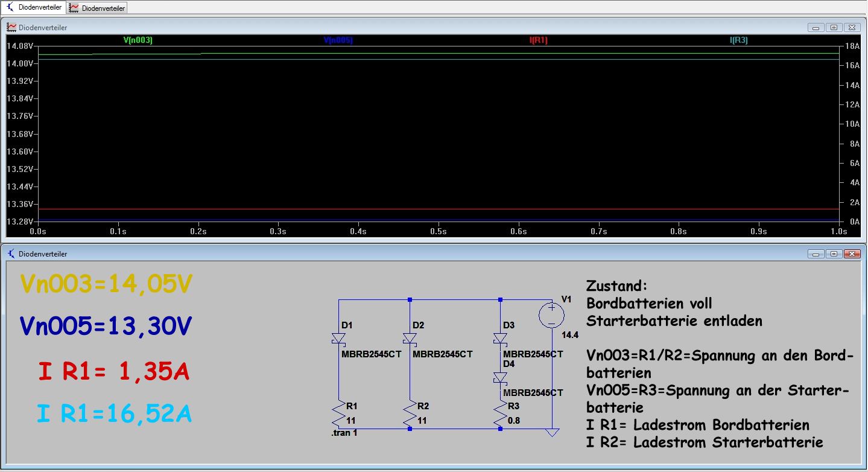Click the V1 voltage source symbol

551,315
